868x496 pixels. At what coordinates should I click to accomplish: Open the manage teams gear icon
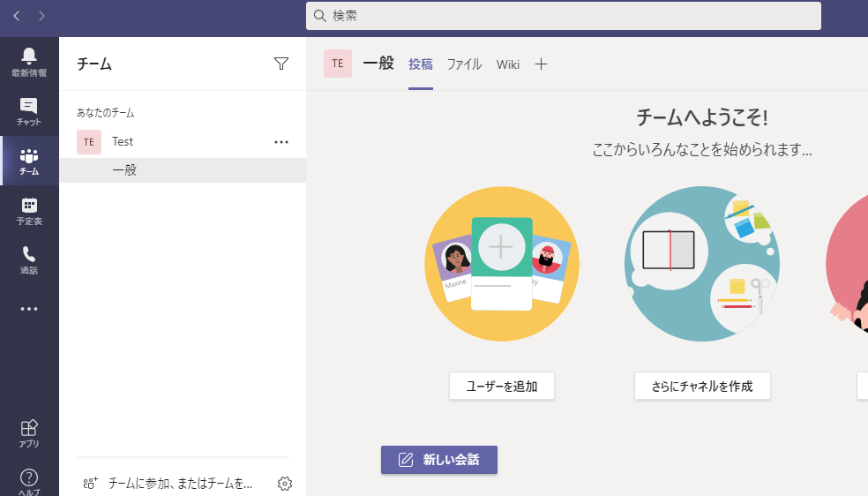point(284,484)
